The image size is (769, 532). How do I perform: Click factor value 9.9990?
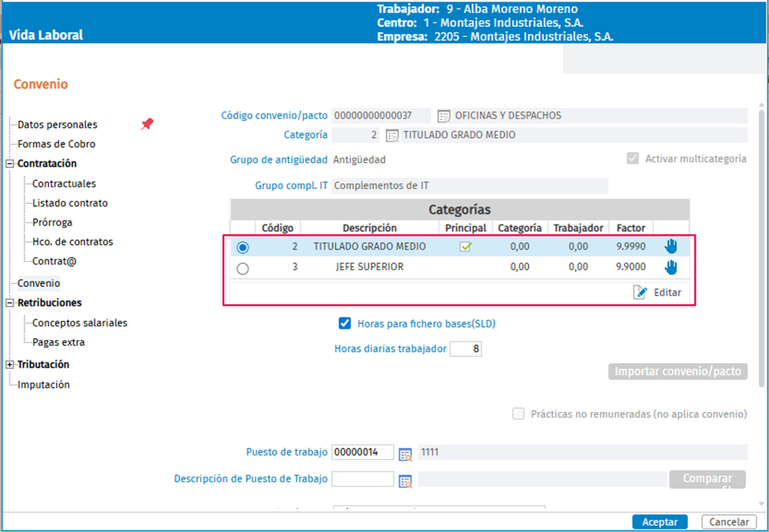click(x=631, y=247)
